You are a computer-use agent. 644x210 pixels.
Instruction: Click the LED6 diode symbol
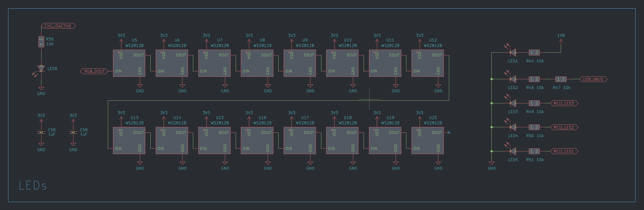[41, 68]
